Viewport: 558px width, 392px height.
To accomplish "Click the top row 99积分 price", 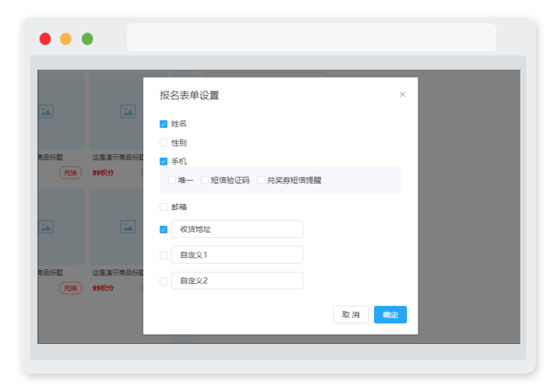I will (x=103, y=172).
